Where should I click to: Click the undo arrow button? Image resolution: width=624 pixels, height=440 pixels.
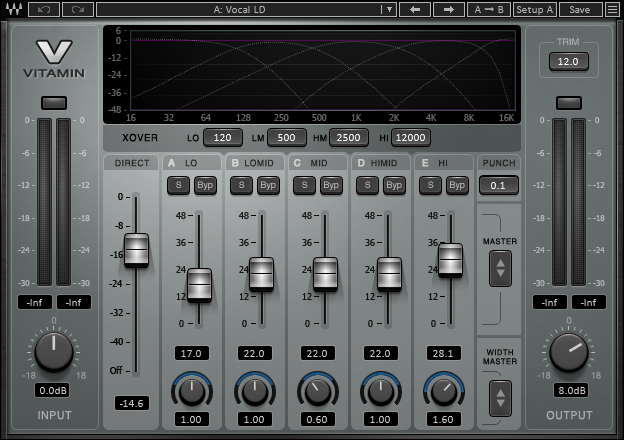tap(44, 10)
